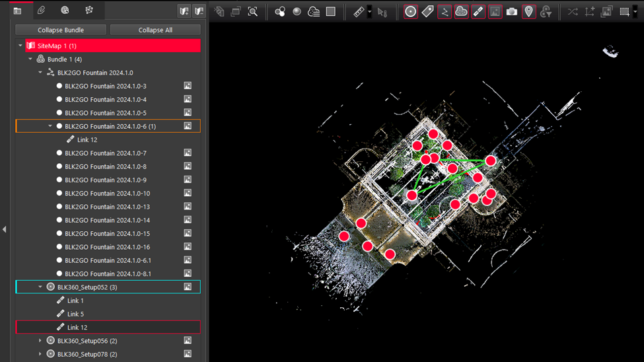
Task: Select Link 5 under BLK360_Setup052
Action: point(75,314)
